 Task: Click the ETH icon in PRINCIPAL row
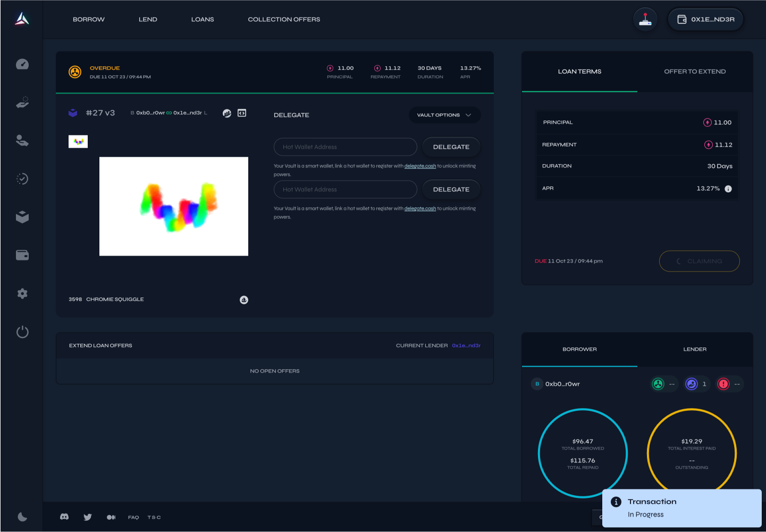pyautogui.click(x=708, y=122)
